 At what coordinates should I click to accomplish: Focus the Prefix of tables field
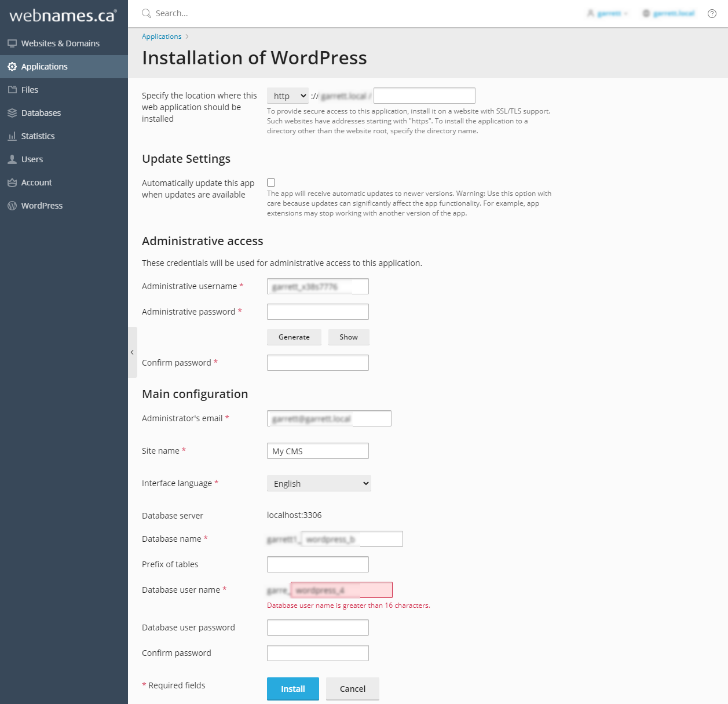point(318,564)
